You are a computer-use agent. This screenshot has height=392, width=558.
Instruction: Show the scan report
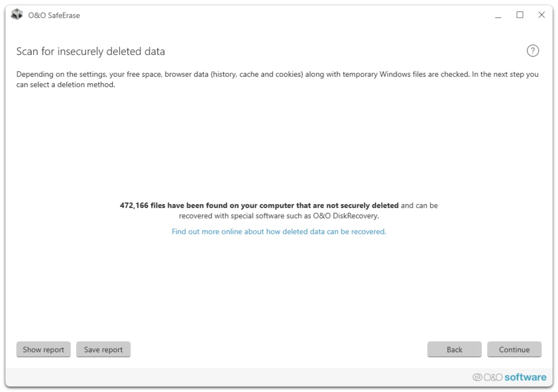pyautogui.click(x=44, y=349)
